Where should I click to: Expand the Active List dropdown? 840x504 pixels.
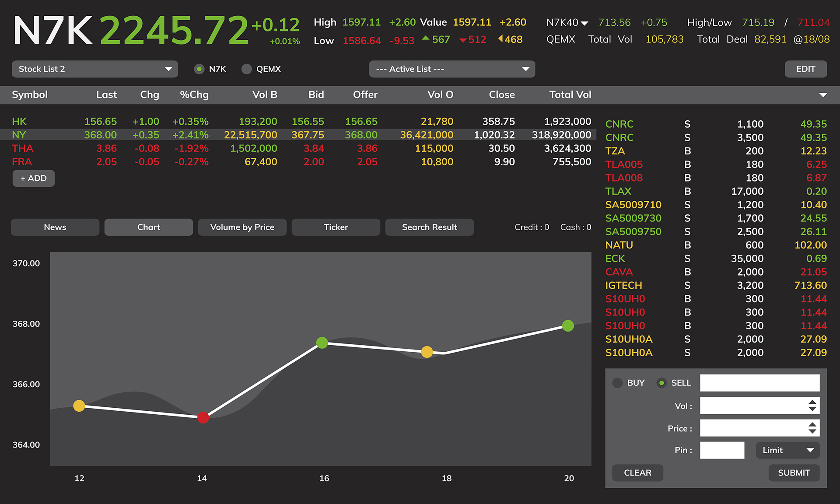(x=452, y=69)
